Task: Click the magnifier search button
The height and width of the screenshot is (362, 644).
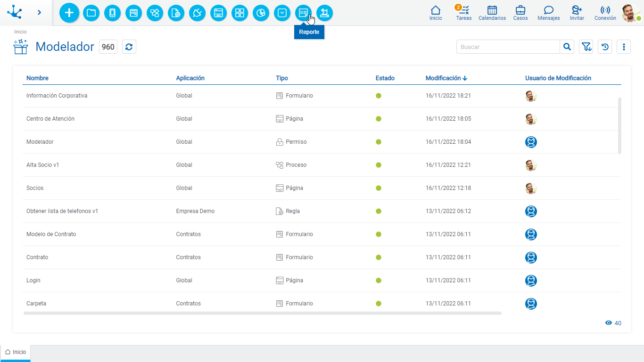Action: [567, 47]
